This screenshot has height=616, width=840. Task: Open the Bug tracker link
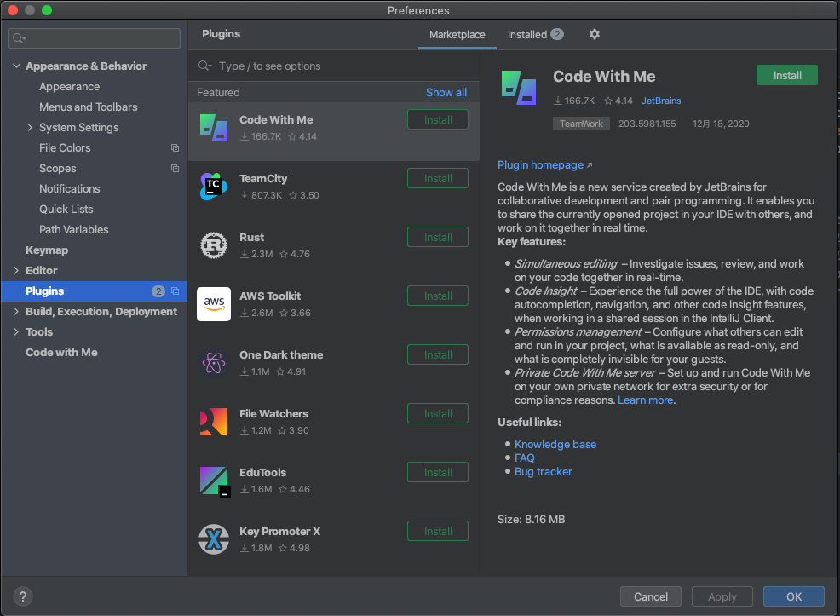click(x=544, y=471)
